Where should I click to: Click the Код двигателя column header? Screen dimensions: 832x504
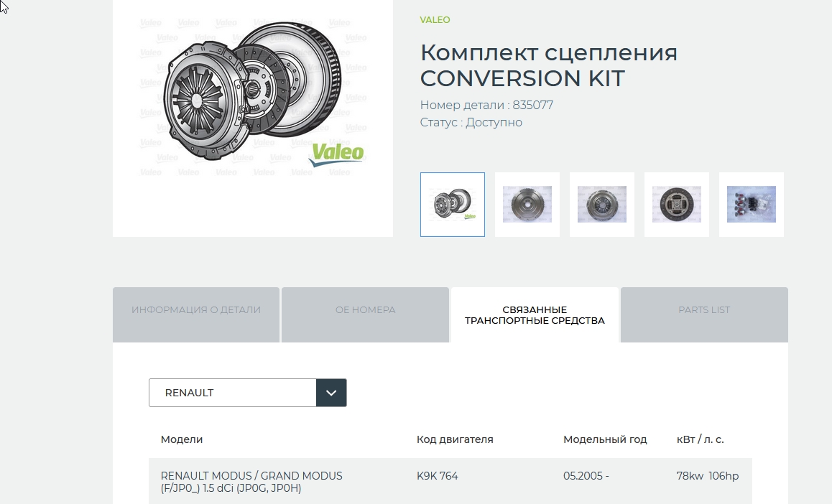point(455,439)
